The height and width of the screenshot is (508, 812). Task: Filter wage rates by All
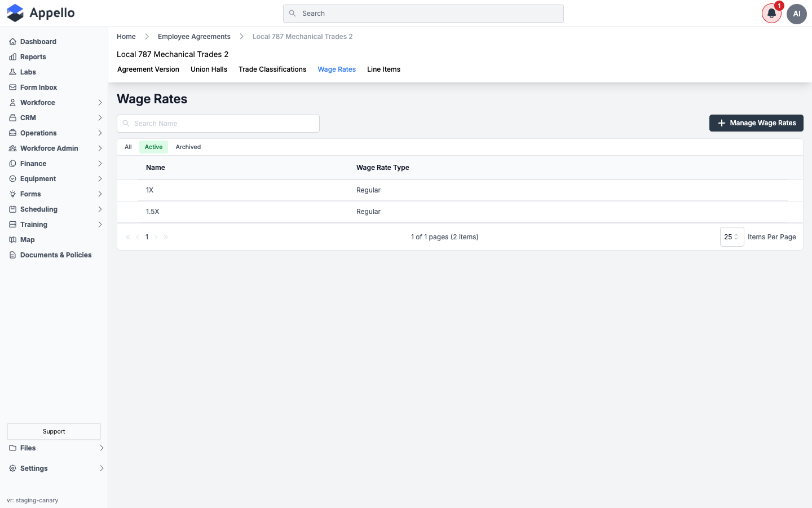coord(128,147)
